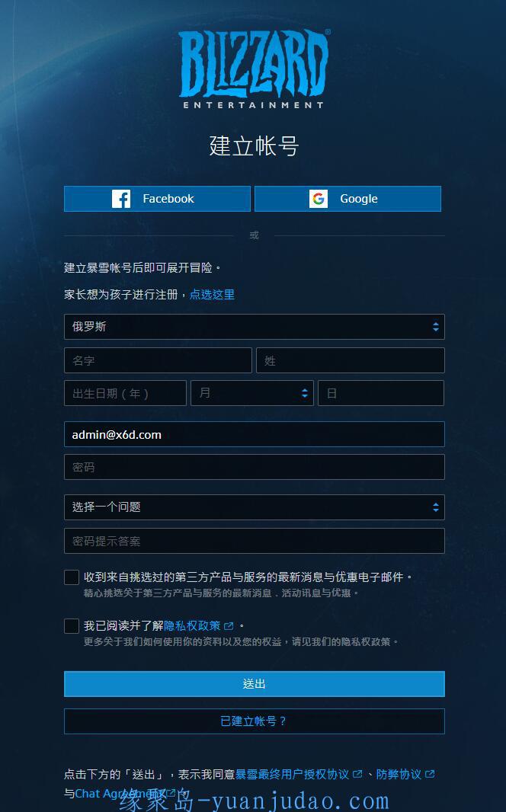This screenshot has height=812, width=506.
Task: Click the Google G logo icon
Action: coord(319,199)
